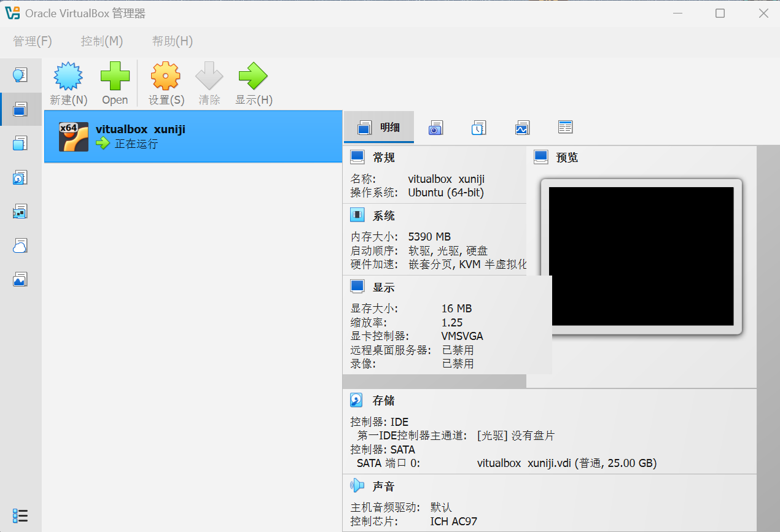780x532 pixels.
Task: Open the Extensions tool in the sidebar
Action: pos(20,144)
